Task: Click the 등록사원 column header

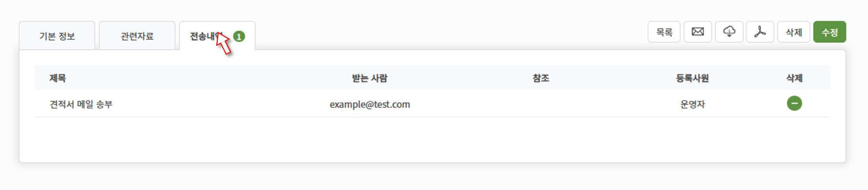Action: pyautogui.click(x=692, y=78)
